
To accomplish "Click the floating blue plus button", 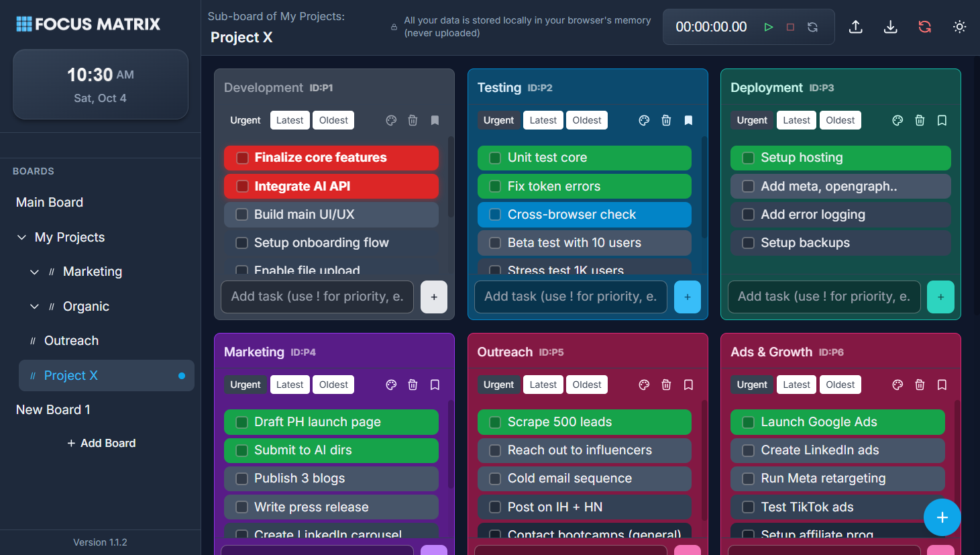I will coord(942,517).
